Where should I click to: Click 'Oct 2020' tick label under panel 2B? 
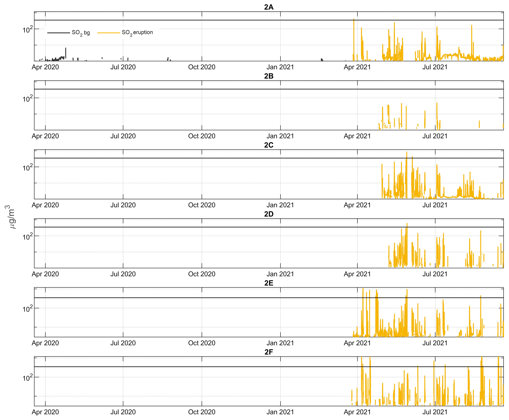[202, 136]
